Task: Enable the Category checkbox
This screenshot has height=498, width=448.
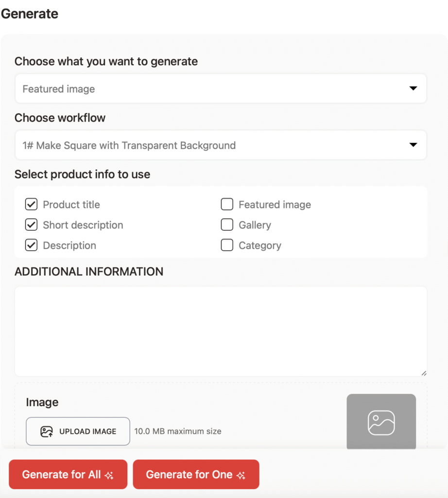Action: click(227, 245)
